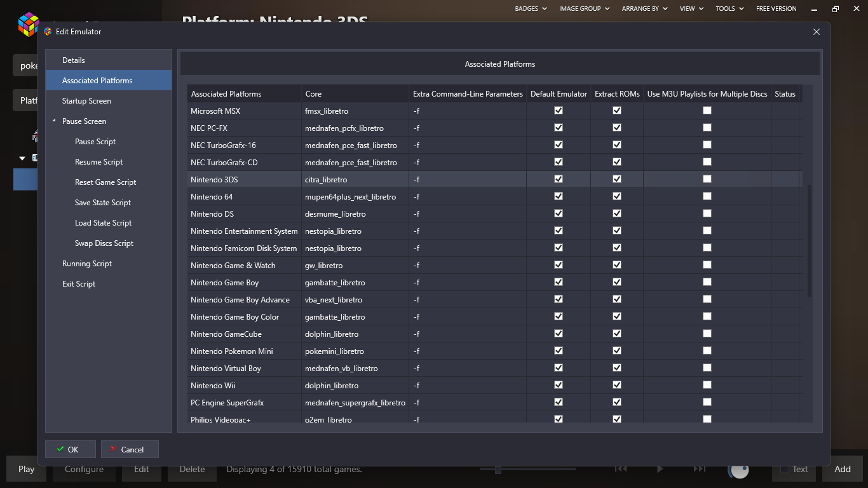Click the Add button in bottom bar
This screenshot has height=488, width=868.
843,469
